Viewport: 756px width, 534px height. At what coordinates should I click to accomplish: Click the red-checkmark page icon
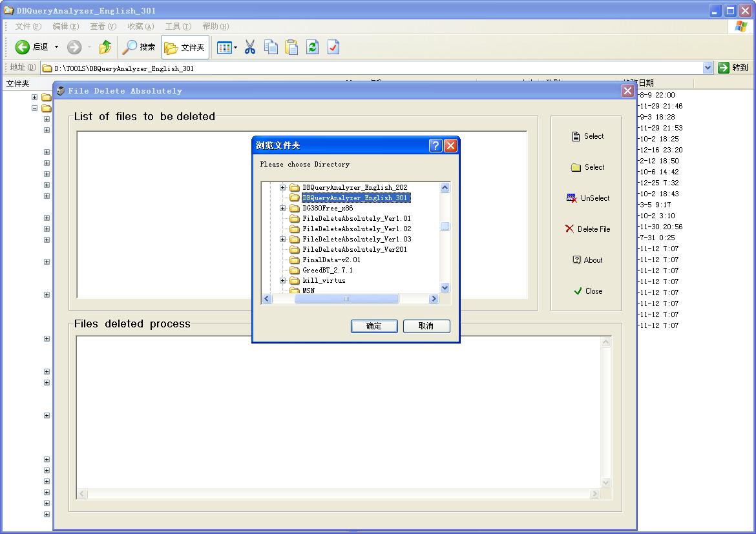[333, 46]
